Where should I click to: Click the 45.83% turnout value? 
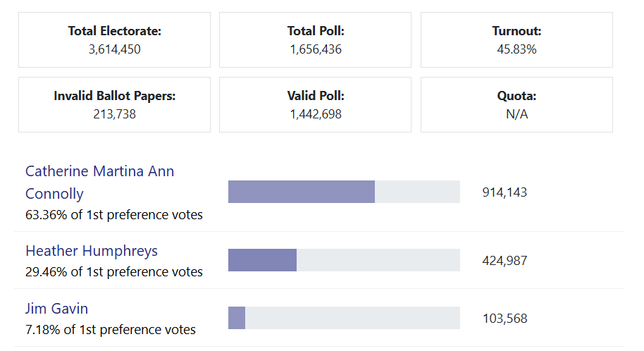(x=516, y=49)
